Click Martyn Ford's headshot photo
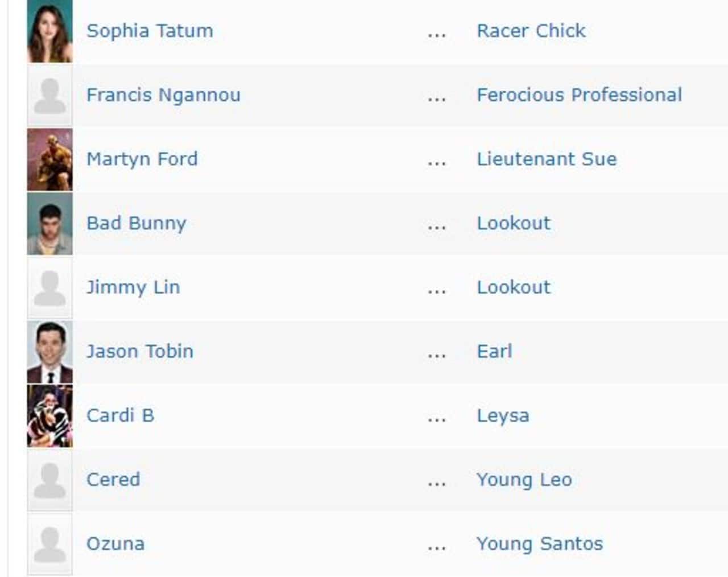The width and height of the screenshot is (728, 577). point(49,159)
